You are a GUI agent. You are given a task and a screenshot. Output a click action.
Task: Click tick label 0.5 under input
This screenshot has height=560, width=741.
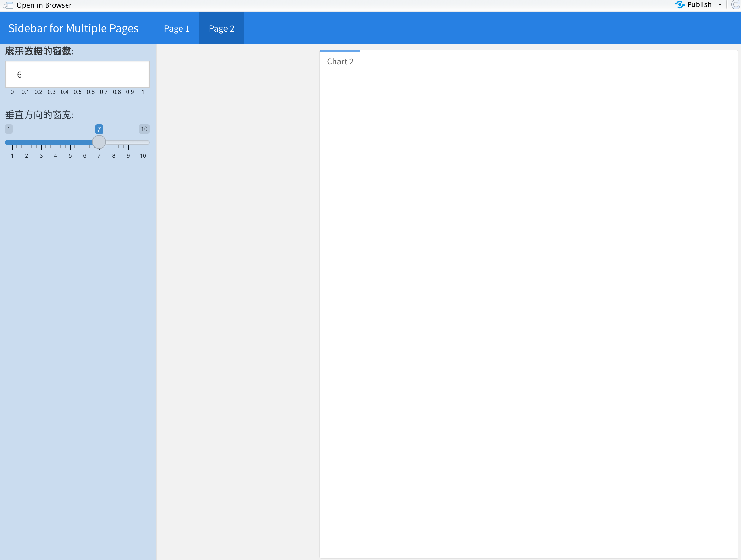point(78,92)
